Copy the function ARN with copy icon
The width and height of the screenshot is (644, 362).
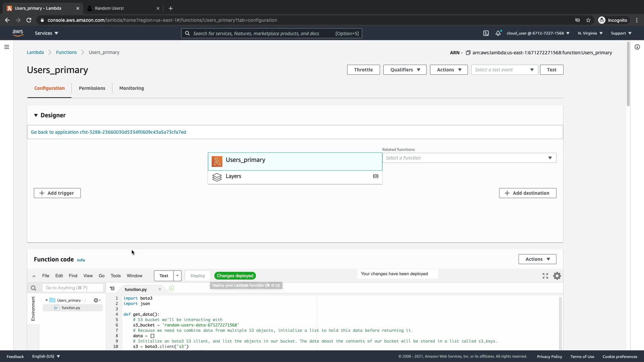click(x=468, y=53)
